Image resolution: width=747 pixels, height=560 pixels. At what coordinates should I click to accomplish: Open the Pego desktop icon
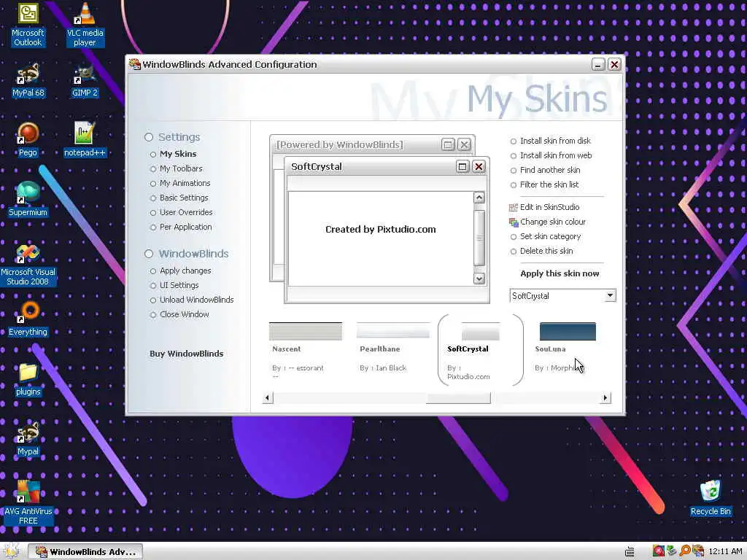pos(28,139)
